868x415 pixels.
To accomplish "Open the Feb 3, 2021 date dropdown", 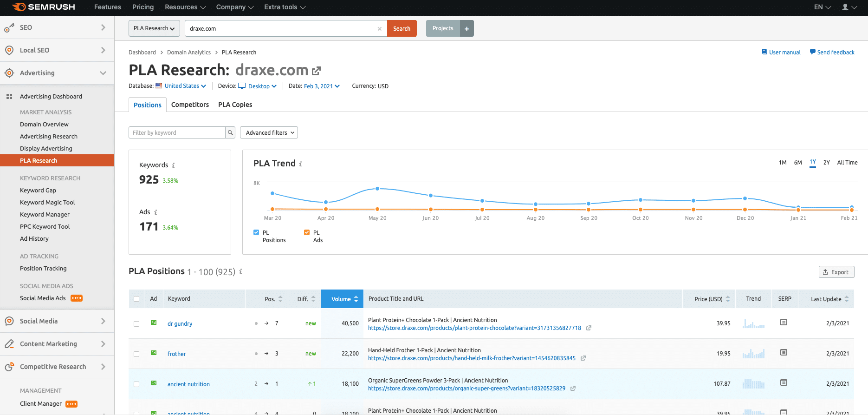I will 322,86.
